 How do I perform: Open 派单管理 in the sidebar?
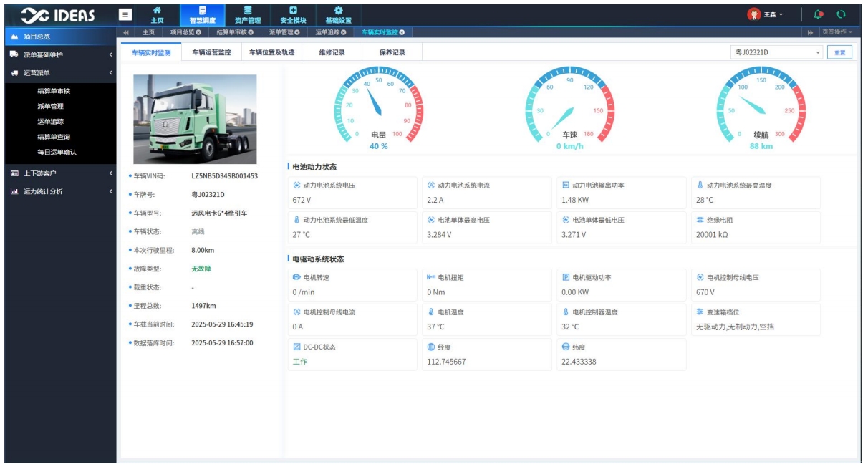point(50,106)
